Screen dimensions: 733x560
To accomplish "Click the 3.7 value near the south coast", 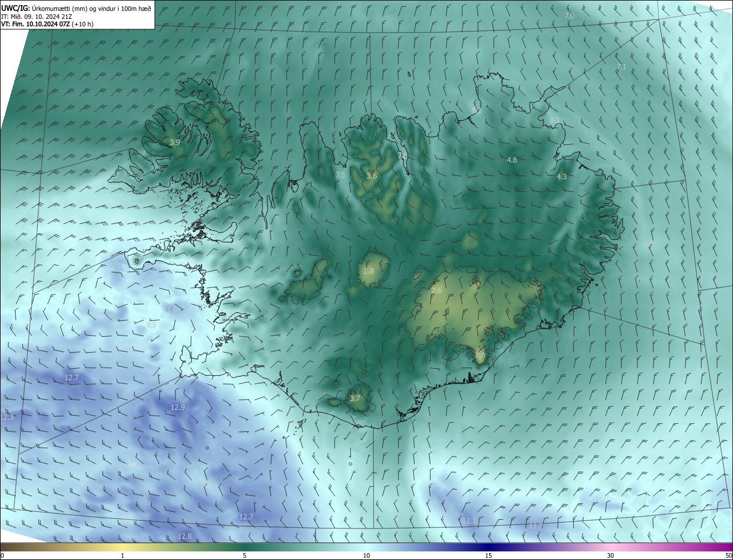I will pyautogui.click(x=354, y=399).
